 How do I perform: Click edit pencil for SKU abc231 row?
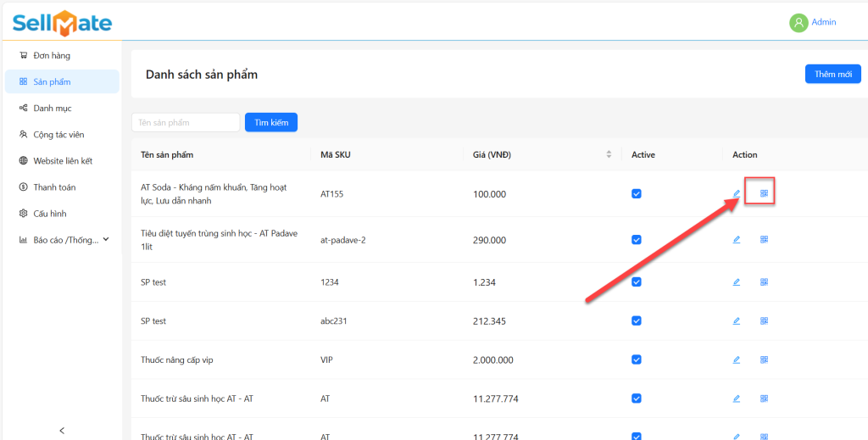tap(737, 321)
